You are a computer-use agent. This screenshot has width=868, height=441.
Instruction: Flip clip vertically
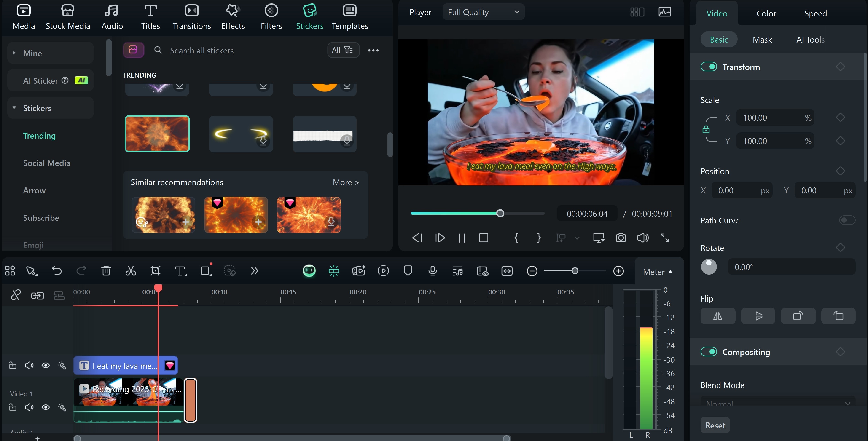758,316
